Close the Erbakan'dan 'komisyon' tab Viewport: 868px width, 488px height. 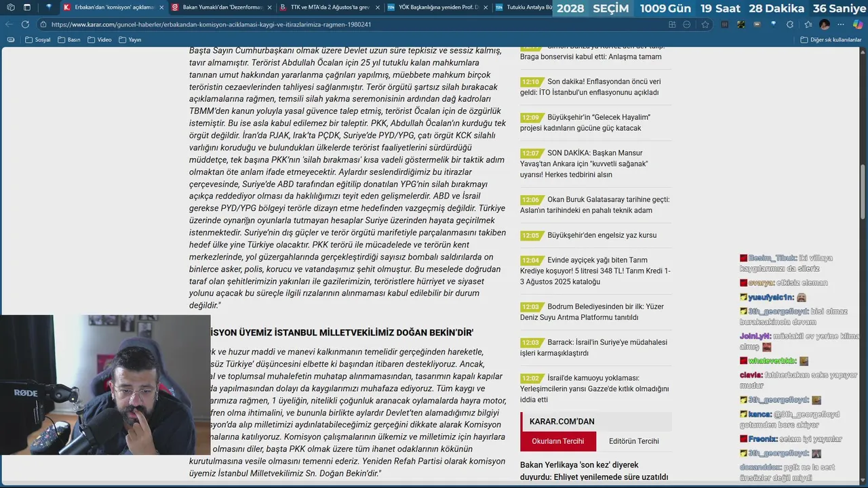(x=161, y=7)
